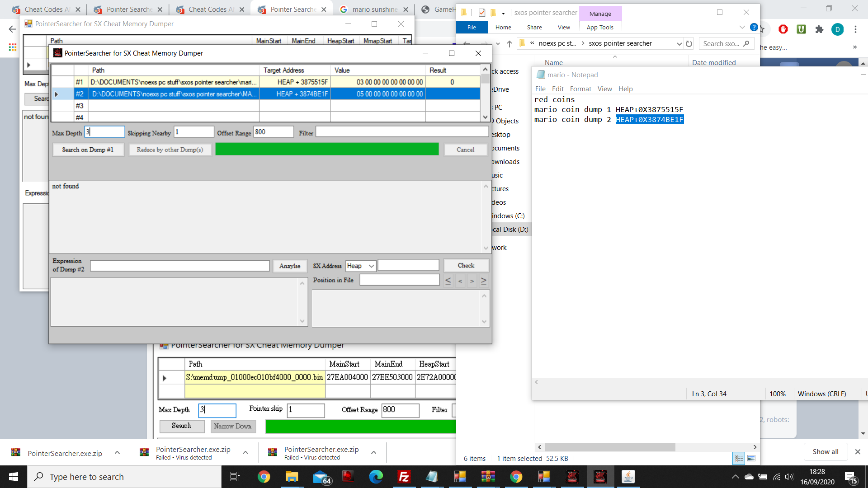Open the address bar history dropdown
This screenshot has width=868, height=488.
679,43
